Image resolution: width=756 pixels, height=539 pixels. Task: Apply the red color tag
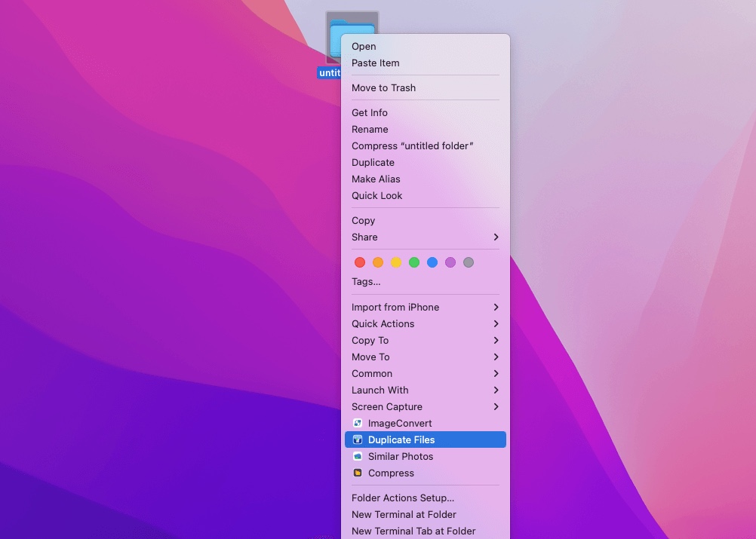[360, 262]
